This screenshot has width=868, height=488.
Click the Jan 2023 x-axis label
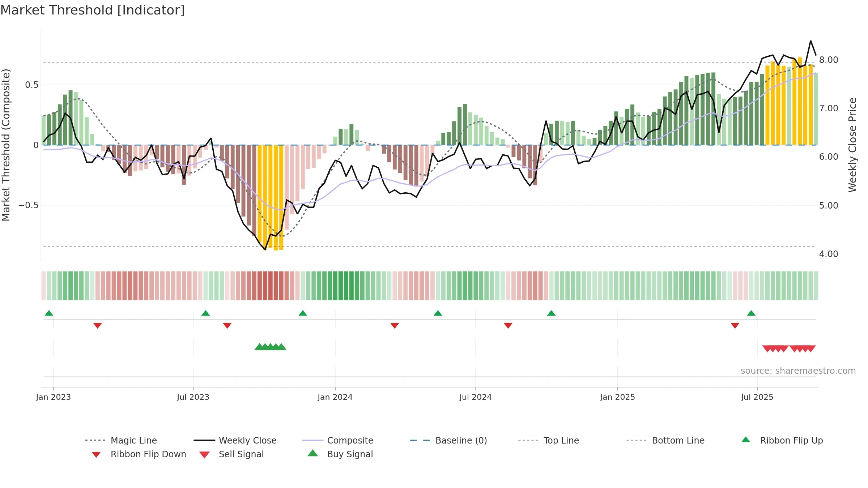point(54,397)
